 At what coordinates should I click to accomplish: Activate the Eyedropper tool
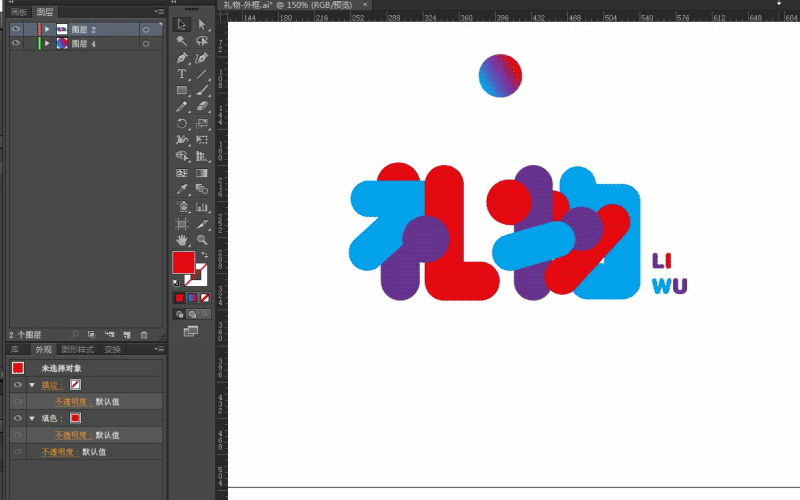pos(182,189)
